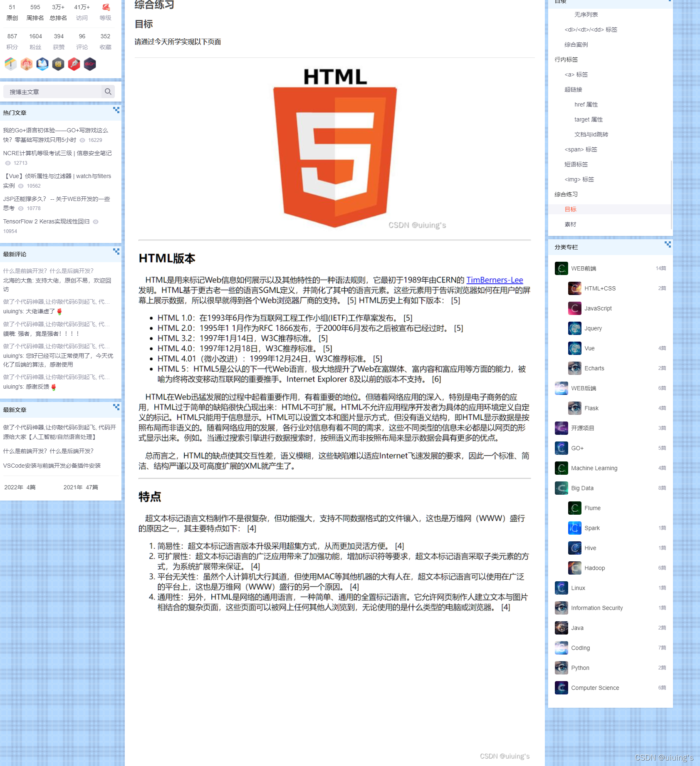Viewport: 700px width, 766px height.
Task: Open the Hive column link
Action: coord(590,548)
